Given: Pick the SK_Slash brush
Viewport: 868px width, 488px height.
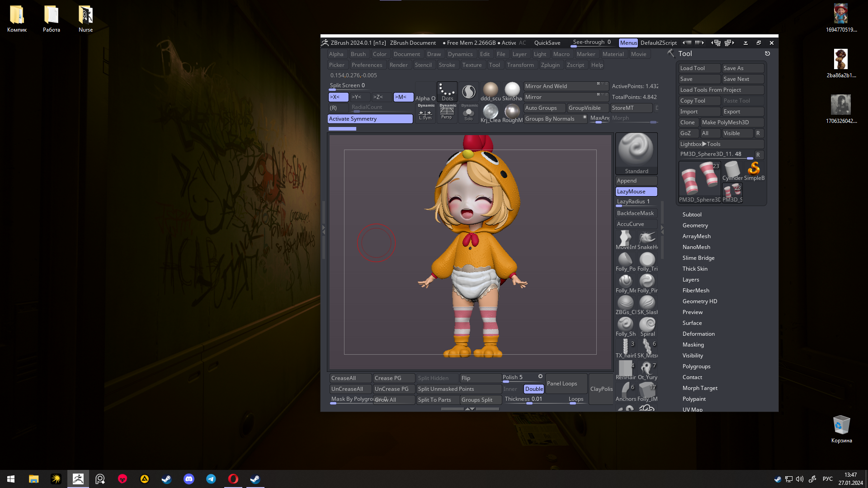Looking at the screenshot, I should pyautogui.click(x=647, y=305).
